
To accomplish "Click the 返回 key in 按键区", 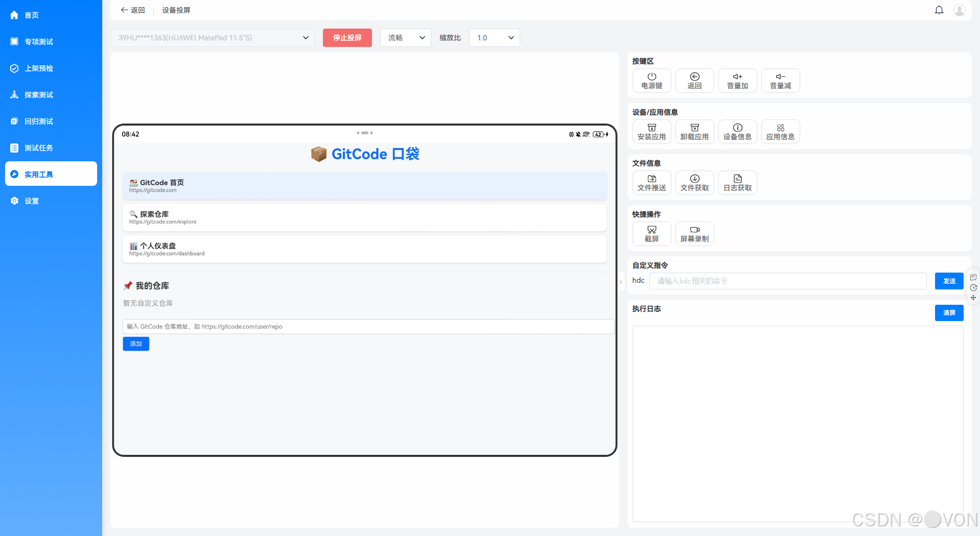I will [695, 81].
